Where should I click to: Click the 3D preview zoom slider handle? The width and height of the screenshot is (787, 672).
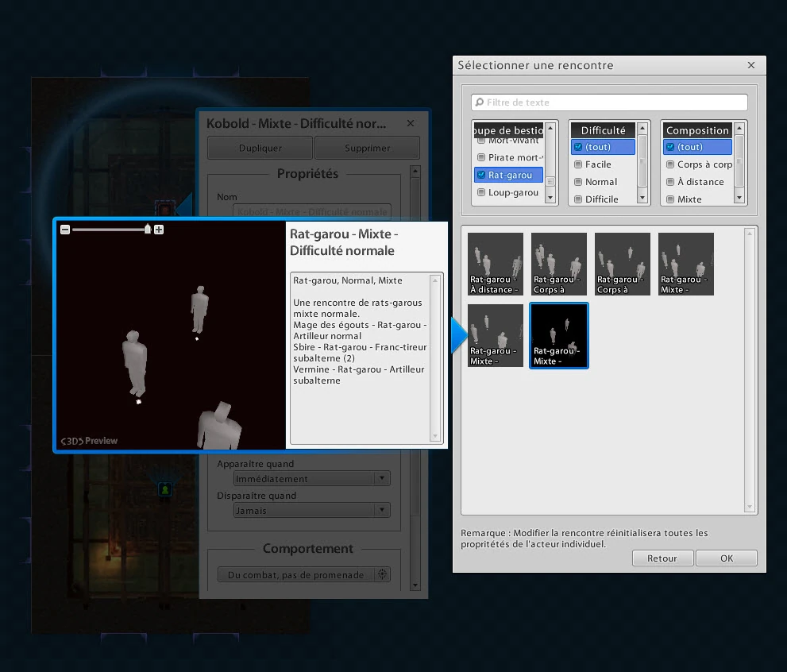click(148, 230)
